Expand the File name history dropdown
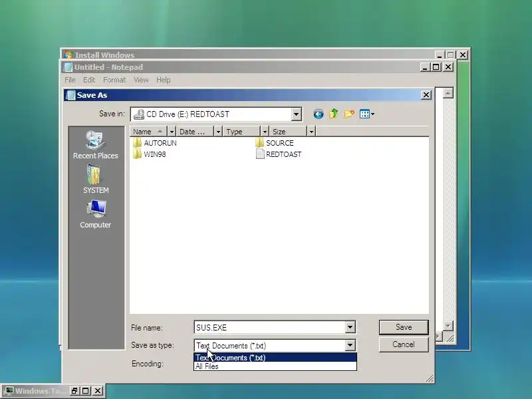This screenshot has height=399, width=532. 350,327
